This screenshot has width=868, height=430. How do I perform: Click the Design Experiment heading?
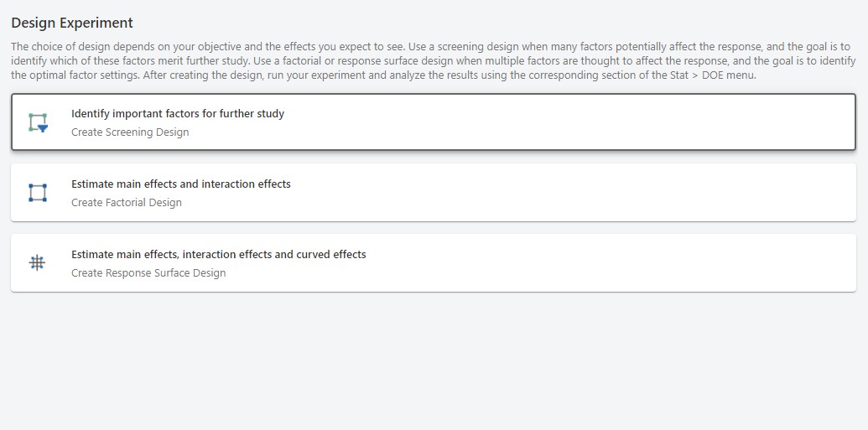(72, 23)
